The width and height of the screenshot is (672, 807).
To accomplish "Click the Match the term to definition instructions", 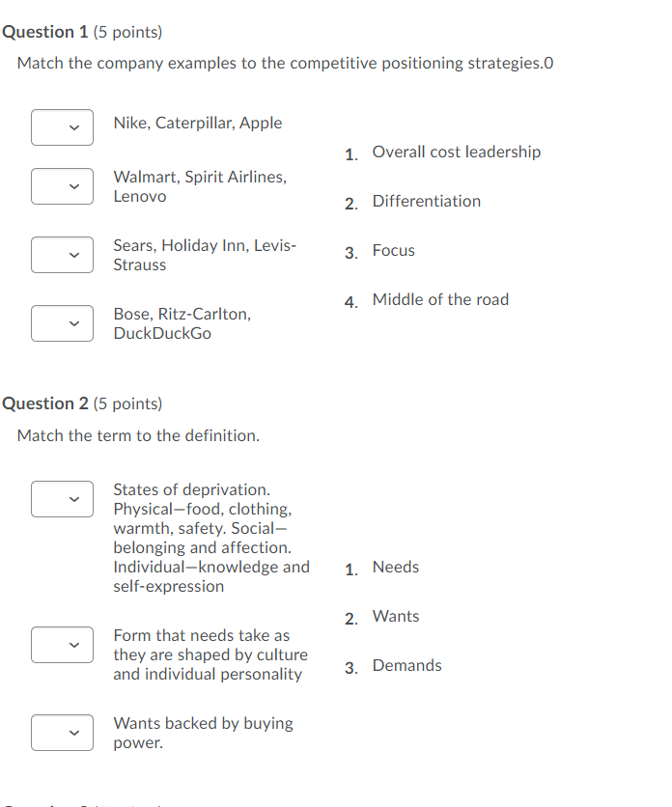I will coord(138,435).
